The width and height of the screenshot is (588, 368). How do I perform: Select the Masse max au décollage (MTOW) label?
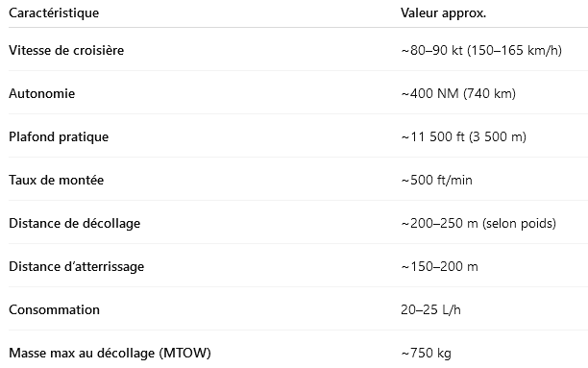(110, 353)
